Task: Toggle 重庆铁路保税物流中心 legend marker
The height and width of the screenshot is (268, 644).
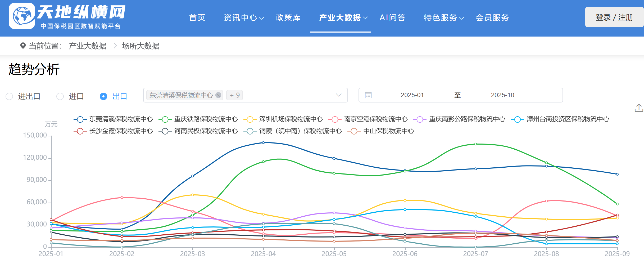Action: [x=165, y=119]
